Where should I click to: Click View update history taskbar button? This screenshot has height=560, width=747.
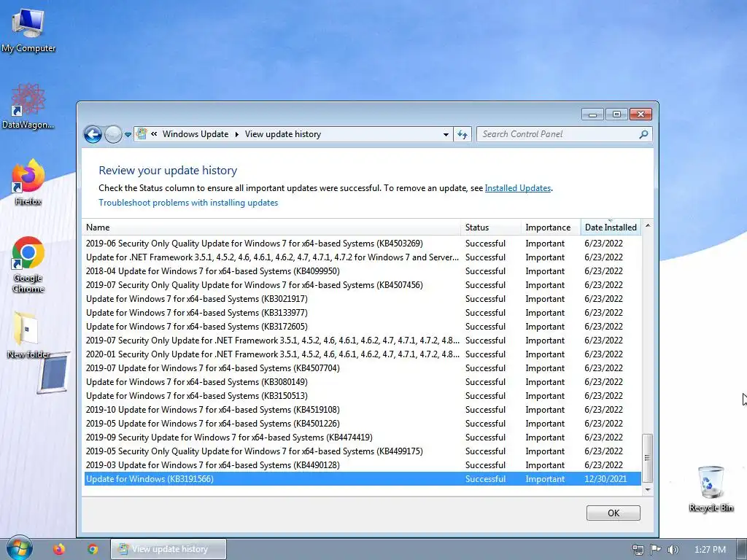coord(169,549)
